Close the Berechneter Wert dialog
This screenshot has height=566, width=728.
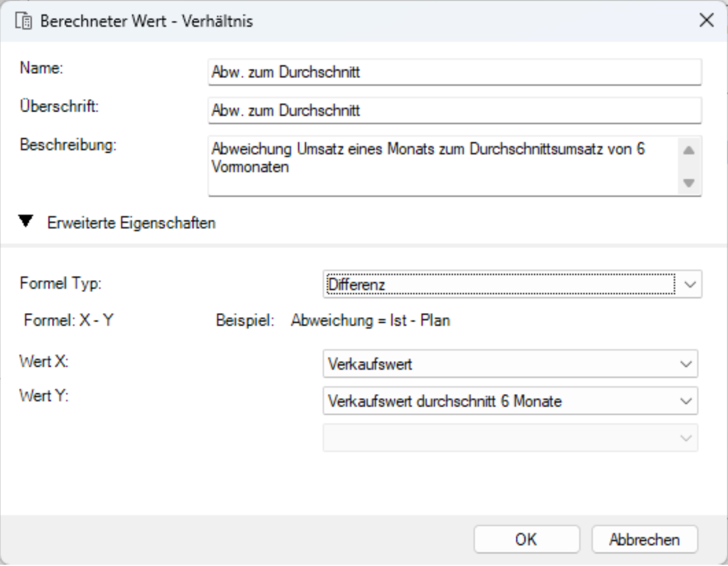pyautogui.click(x=706, y=20)
